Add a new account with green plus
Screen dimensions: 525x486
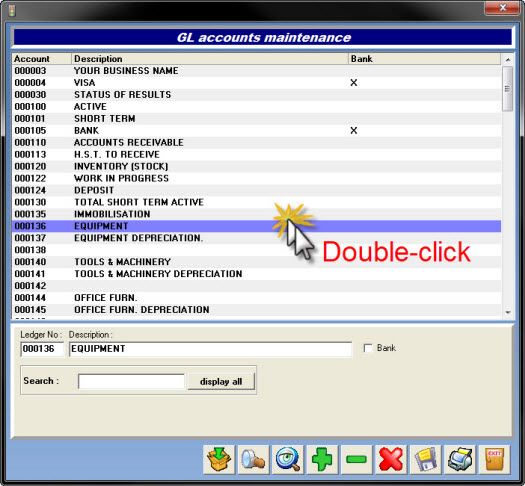pos(322,460)
